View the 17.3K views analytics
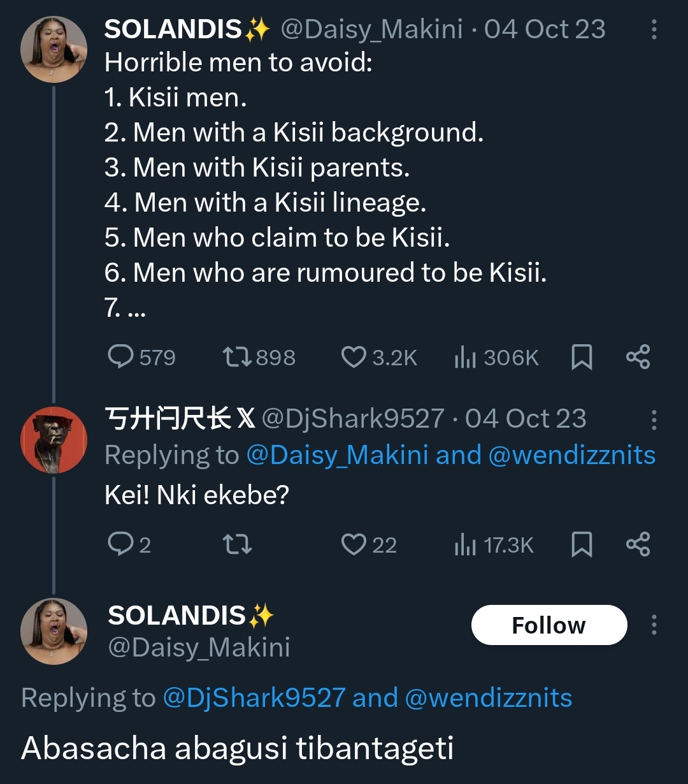The image size is (688, 784). click(466, 546)
